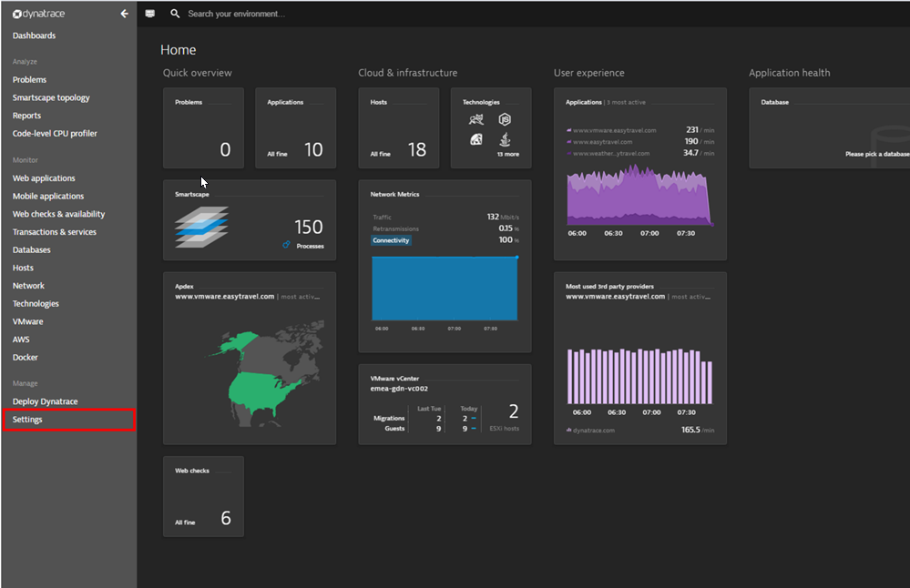Open the Applications tile showing 10
Image resolution: width=910 pixels, height=588 pixels.
[x=295, y=128]
